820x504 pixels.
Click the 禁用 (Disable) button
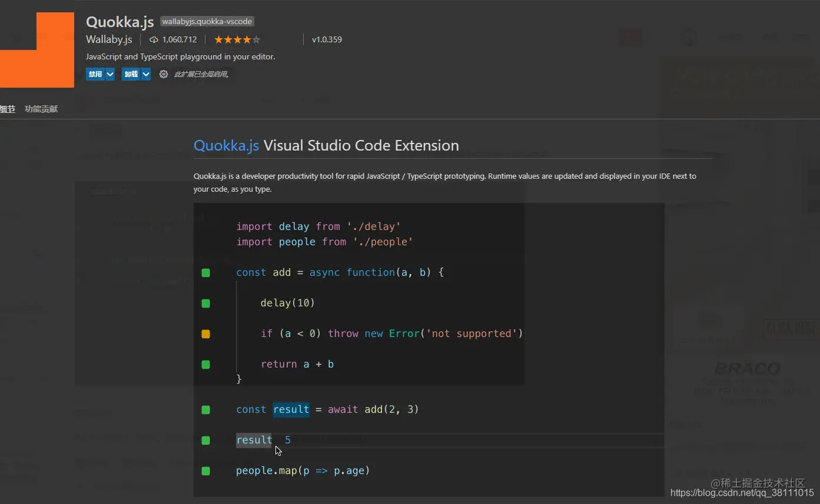pyautogui.click(x=95, y=74)
